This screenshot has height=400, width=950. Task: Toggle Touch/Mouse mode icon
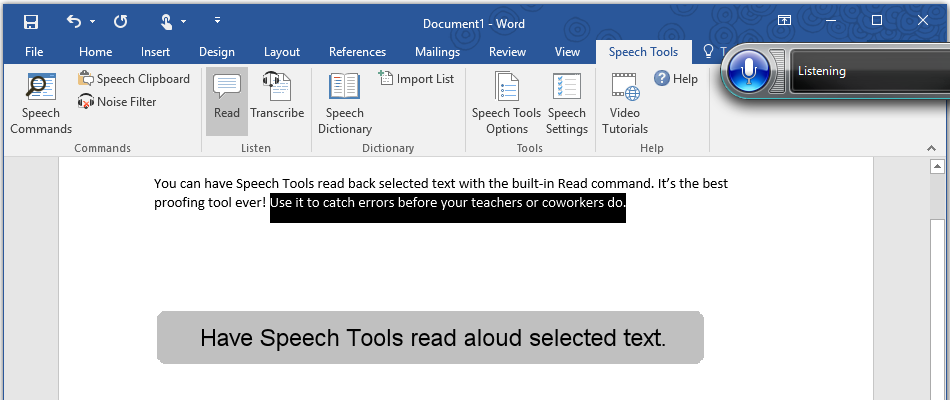pos(167,22)
